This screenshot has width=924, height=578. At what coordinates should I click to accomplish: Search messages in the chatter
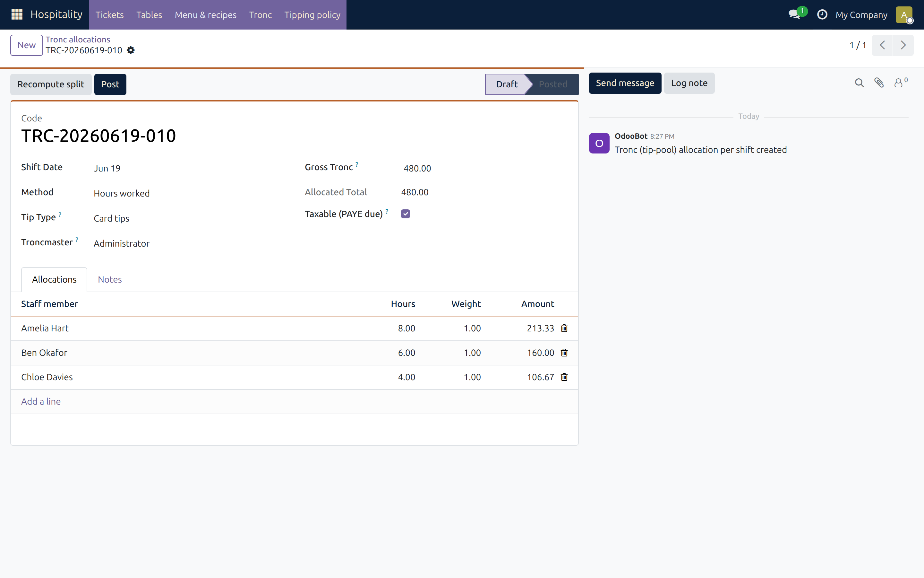click(859, 83)
